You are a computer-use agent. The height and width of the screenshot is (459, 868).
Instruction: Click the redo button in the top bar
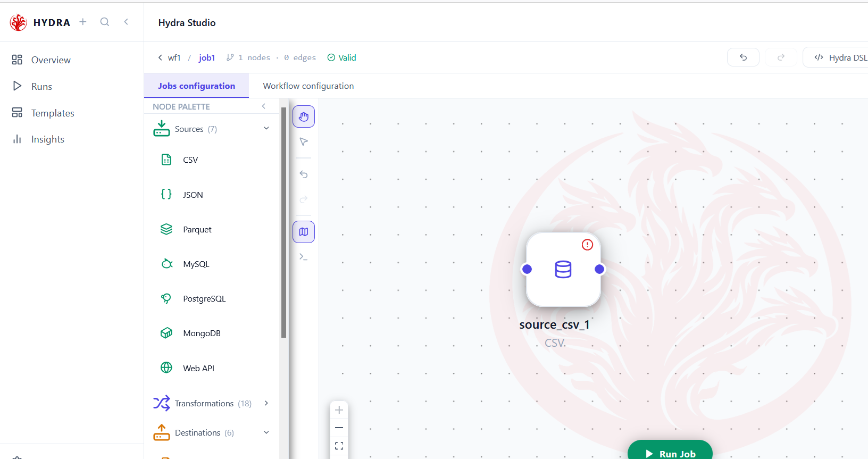pos(781,57)
